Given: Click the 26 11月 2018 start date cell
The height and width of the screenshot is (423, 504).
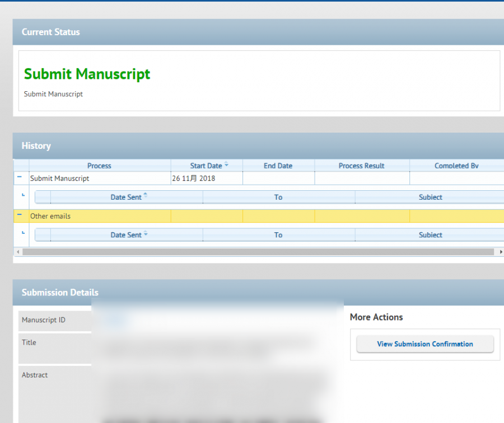Looking at the screenshot, I should pos(193,178).
